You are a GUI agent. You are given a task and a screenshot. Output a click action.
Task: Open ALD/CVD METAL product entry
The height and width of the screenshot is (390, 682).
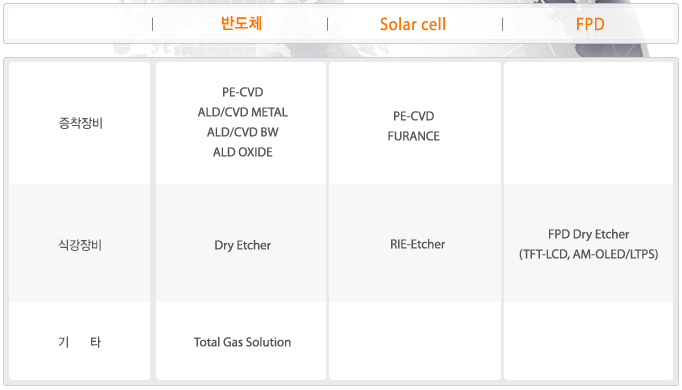click(243, 112)
